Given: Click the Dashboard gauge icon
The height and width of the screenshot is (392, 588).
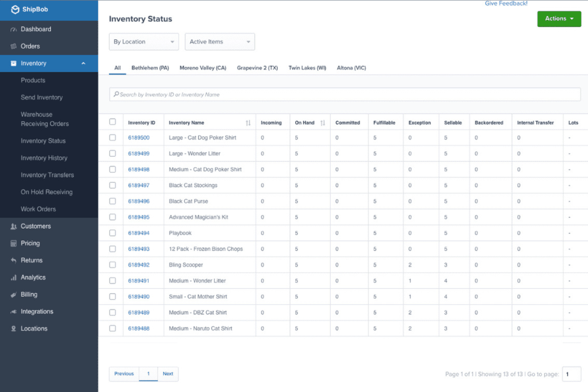Looking at the screenshot, I should pyautogui.click(x=14, y=29).
